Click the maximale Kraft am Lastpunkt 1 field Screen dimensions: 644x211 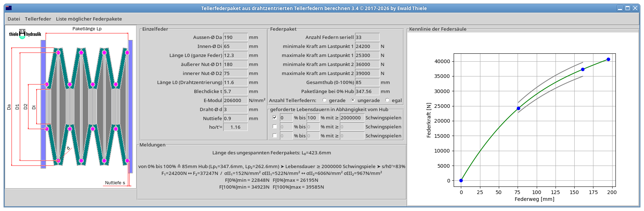click(367, 55)
